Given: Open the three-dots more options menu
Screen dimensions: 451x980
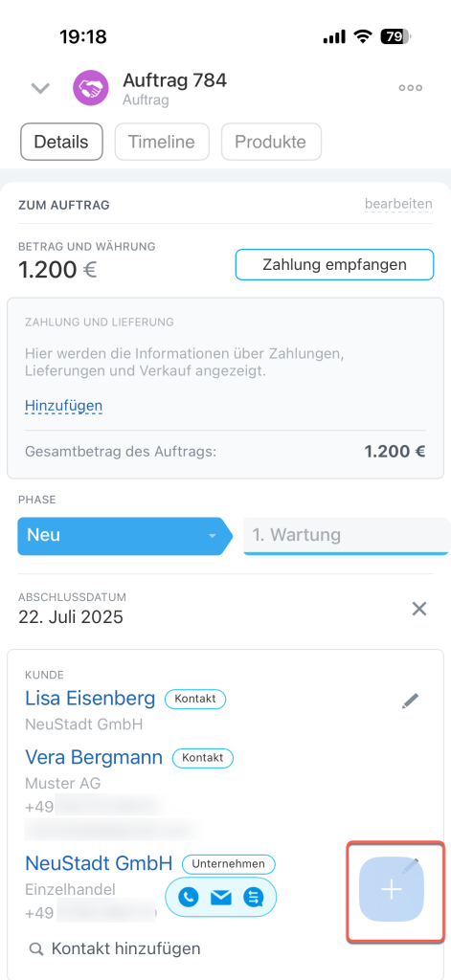Looking at the screenshot, I should pyautogui.click(x=411, y=88).
